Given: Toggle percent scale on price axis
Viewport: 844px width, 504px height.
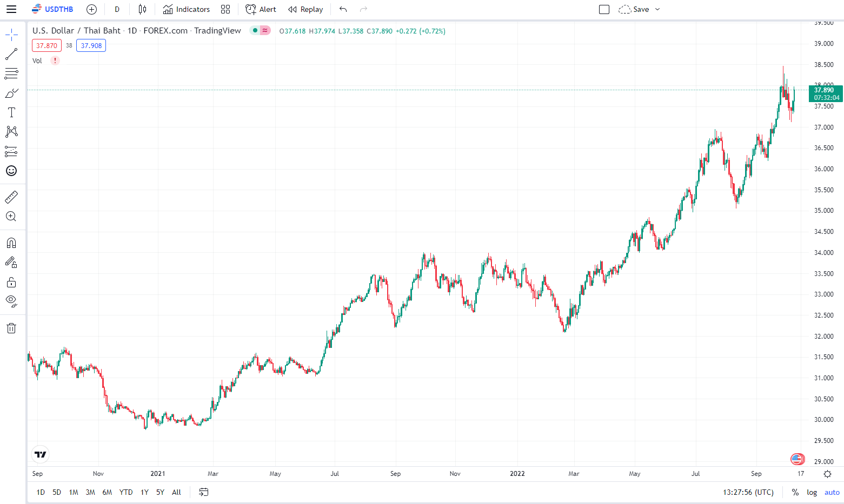Looking at the screenshot, I should click(x=795, y=492).
